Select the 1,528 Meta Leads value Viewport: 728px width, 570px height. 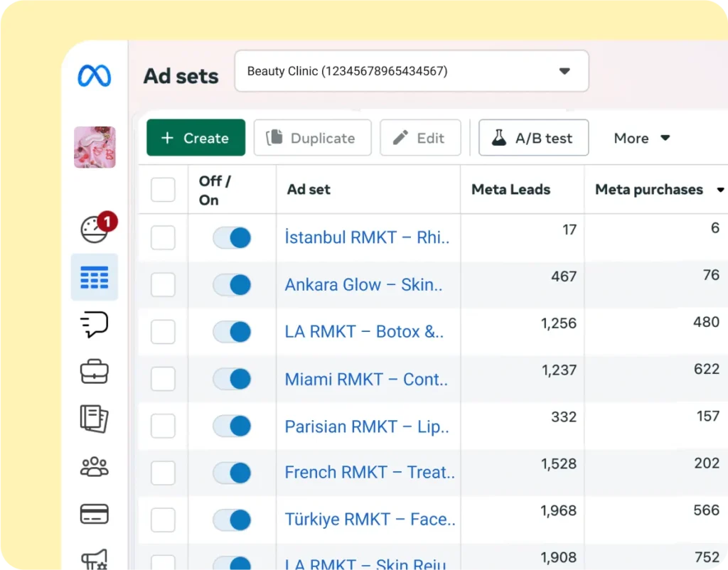coord(559,463)
